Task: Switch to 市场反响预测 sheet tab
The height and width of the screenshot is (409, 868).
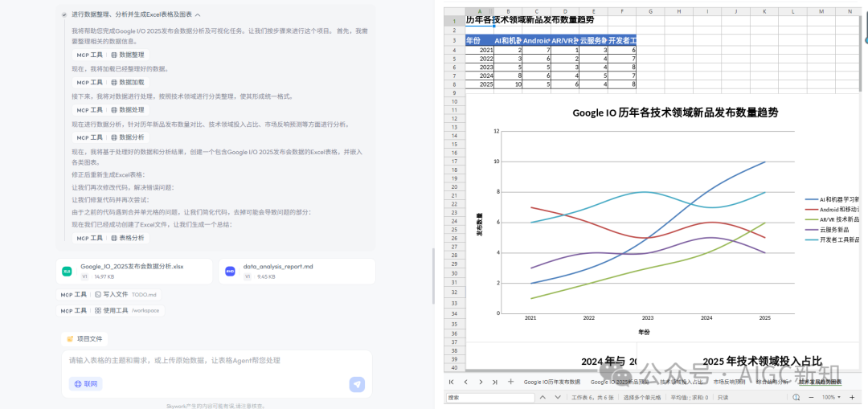Action: 730,382
